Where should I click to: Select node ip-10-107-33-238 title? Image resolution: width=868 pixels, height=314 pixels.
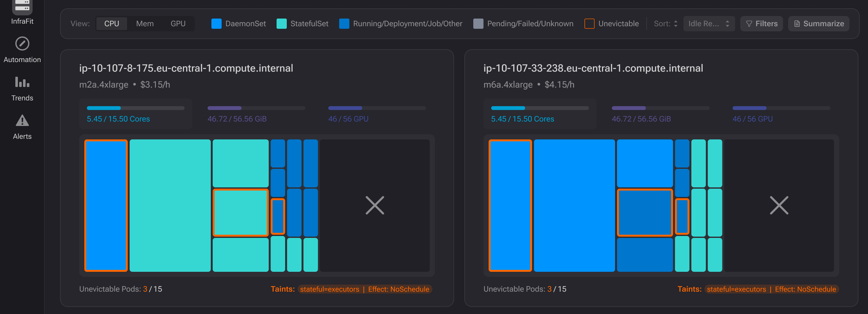pos(593,68)
